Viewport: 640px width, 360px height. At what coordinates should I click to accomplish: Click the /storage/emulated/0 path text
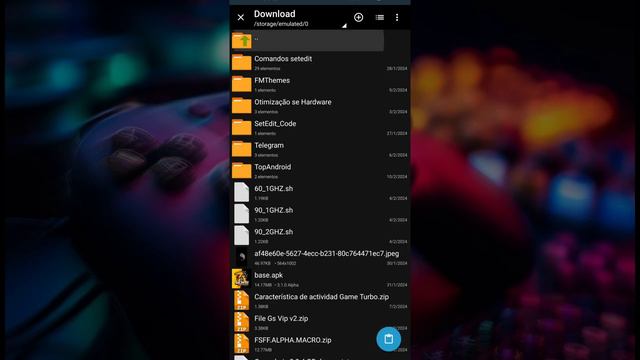[x=281, y=24]
